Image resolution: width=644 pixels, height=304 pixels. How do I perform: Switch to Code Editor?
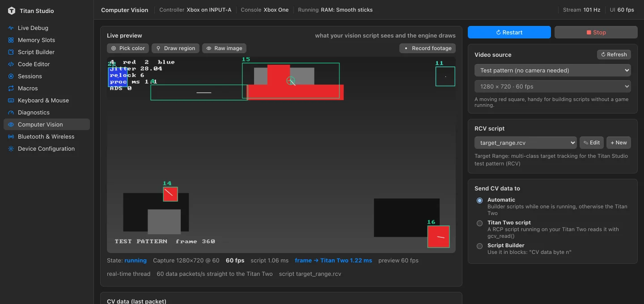[x=47, y=64]
